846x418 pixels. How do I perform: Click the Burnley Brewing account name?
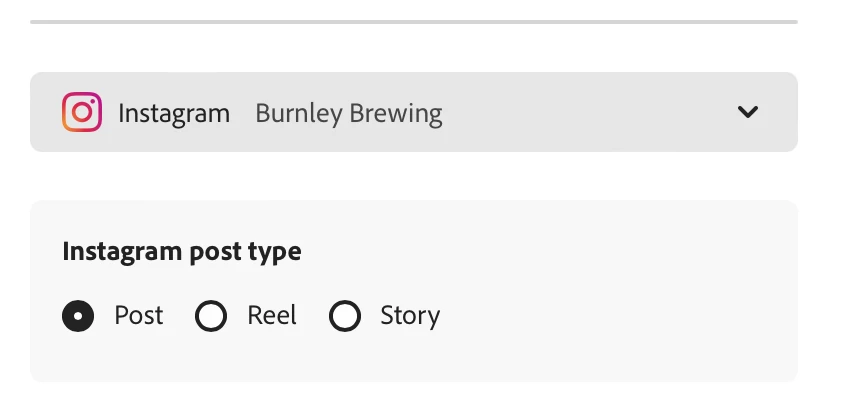tap(349, 113)
